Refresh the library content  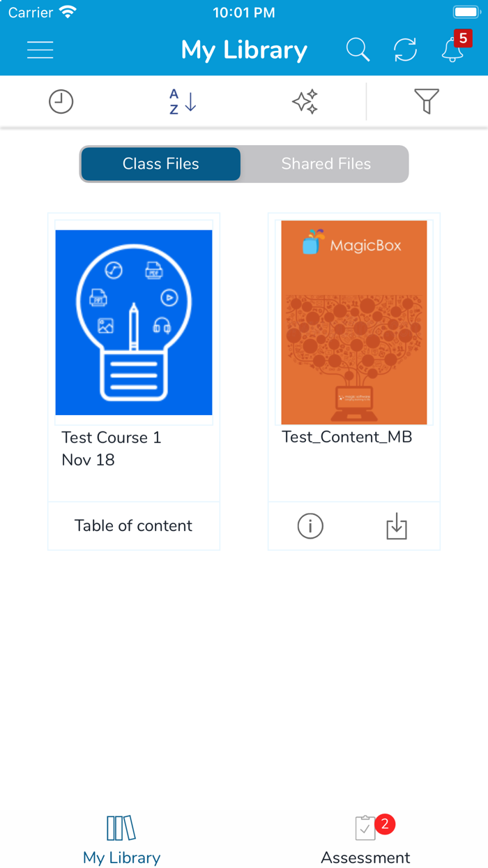pyautogui.click(x=405, y=49)
